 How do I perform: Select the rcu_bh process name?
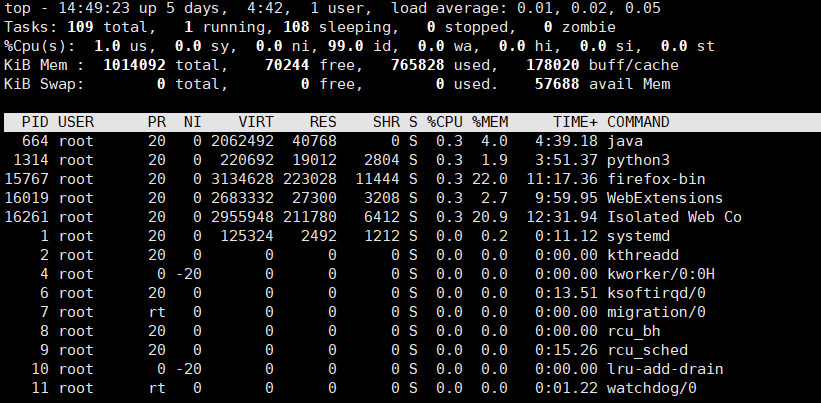point(634,331)
